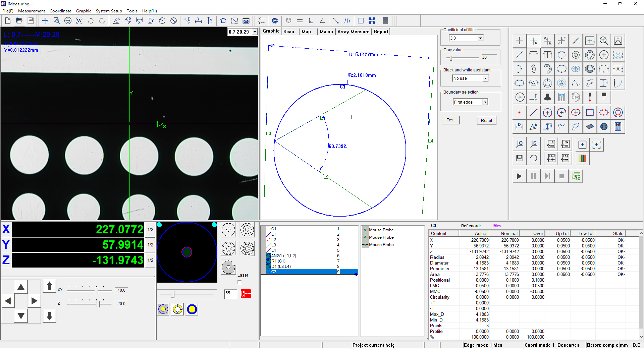Select the Height (H) dimension tool
Image resolution: width=644 pixels, height=349 pixels.
click(x=547, y=127)
